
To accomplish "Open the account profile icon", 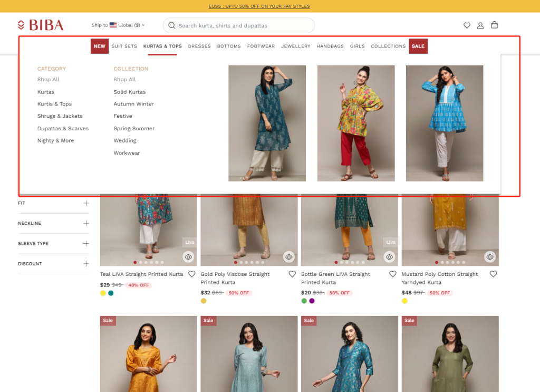I will (x=480, y=25).
